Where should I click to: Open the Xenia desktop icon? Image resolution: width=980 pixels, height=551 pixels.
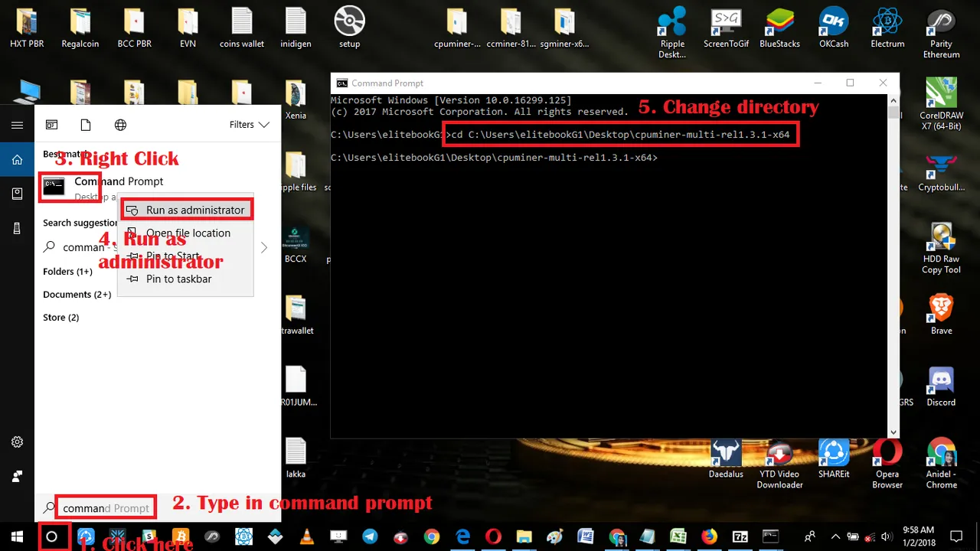tap(296, 99)
